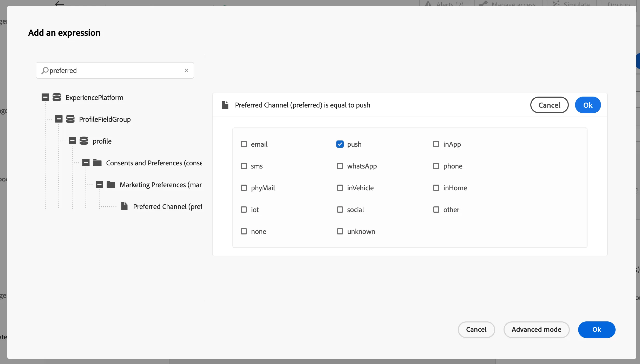Click the ProfileFieldGroup database icon
Viewport: 640px width, 364px height.
(70, 119)
